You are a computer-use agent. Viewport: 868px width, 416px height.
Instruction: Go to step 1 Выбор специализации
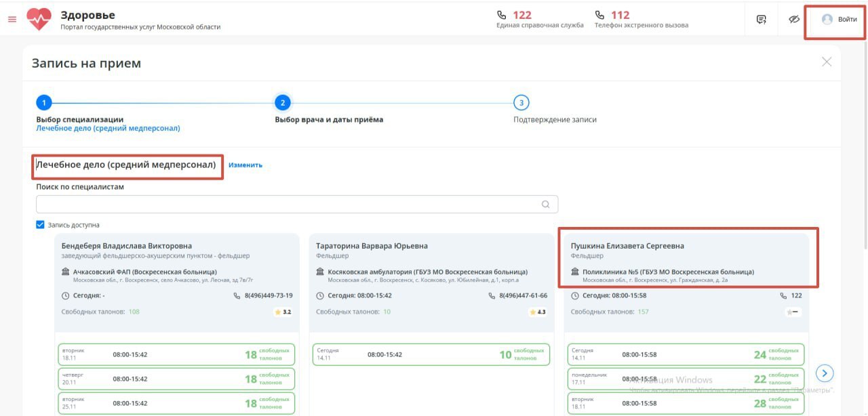tap(43, 103)
